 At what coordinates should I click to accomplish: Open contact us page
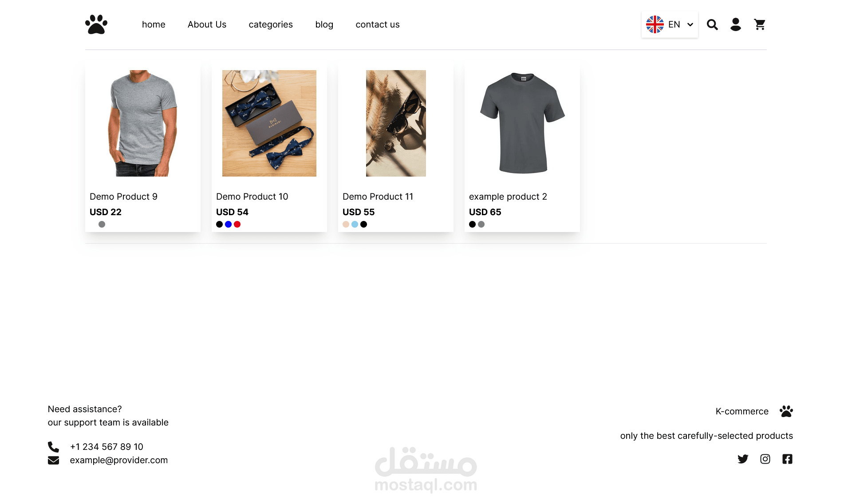click(x=378, y=24)
